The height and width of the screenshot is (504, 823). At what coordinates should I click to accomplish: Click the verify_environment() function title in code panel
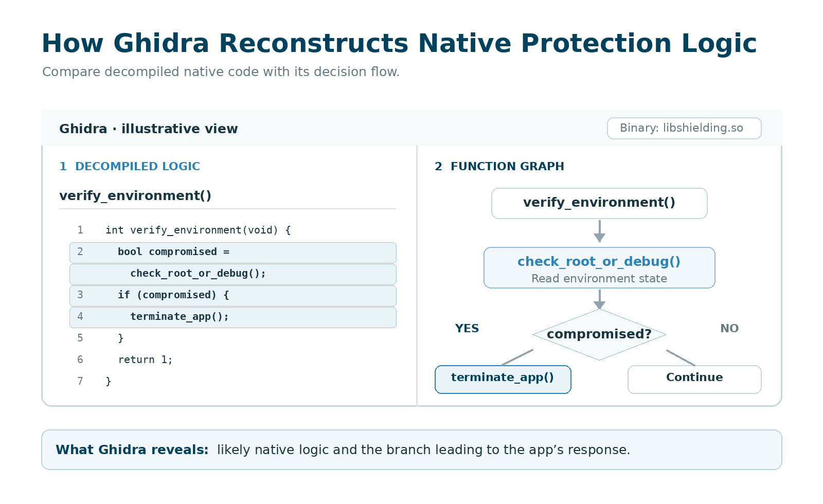[135, 195]
